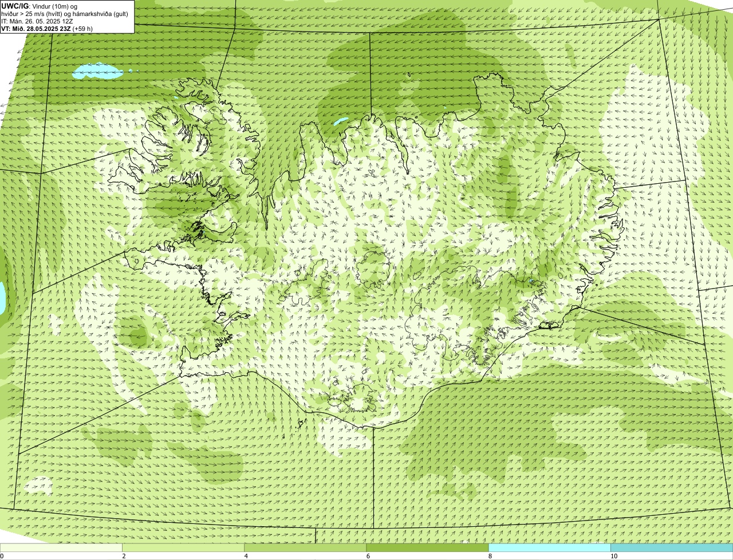The height and width of the screenshot is (560, 733).
Task: Click the 'VT: Mið. 28.05.2025 23Z (+59 h)' line
Action: click(x=47, y=28)
